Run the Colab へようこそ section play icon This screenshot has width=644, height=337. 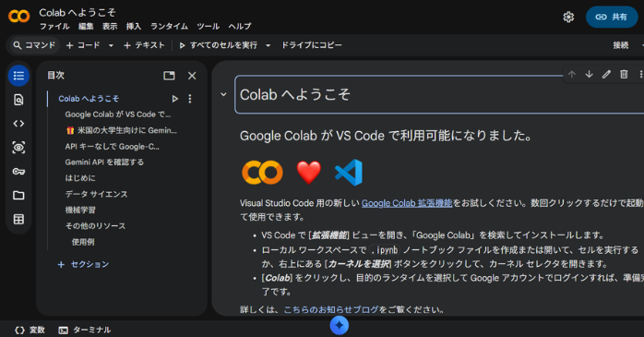(175, 99)
